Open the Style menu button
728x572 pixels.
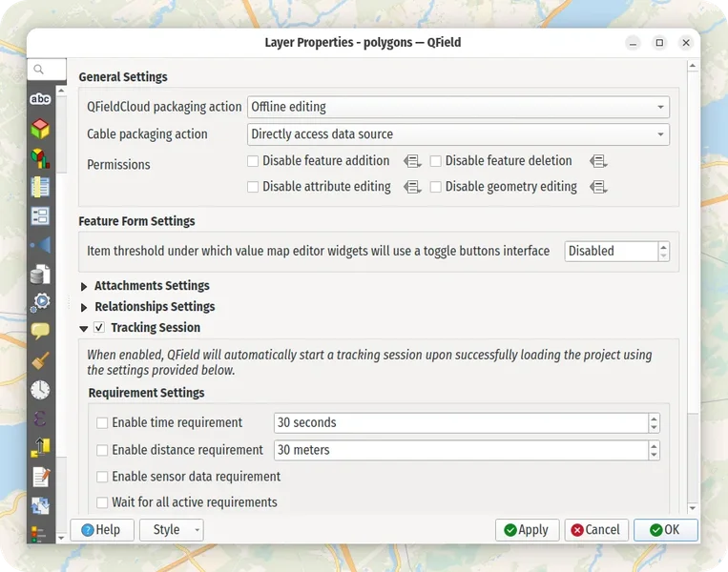[172, 530]
